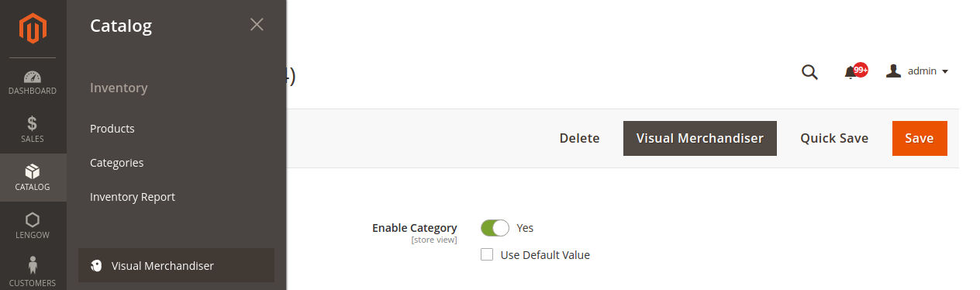980x290 pixels.
Task: Open Products in Catalog menu
Action: click(112, 129)
